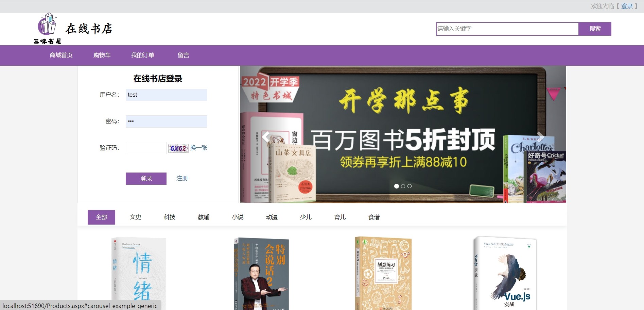Refresh captcha with 换一张 link
This screenshot has height=310, width=644.
[x=199, y=148]
